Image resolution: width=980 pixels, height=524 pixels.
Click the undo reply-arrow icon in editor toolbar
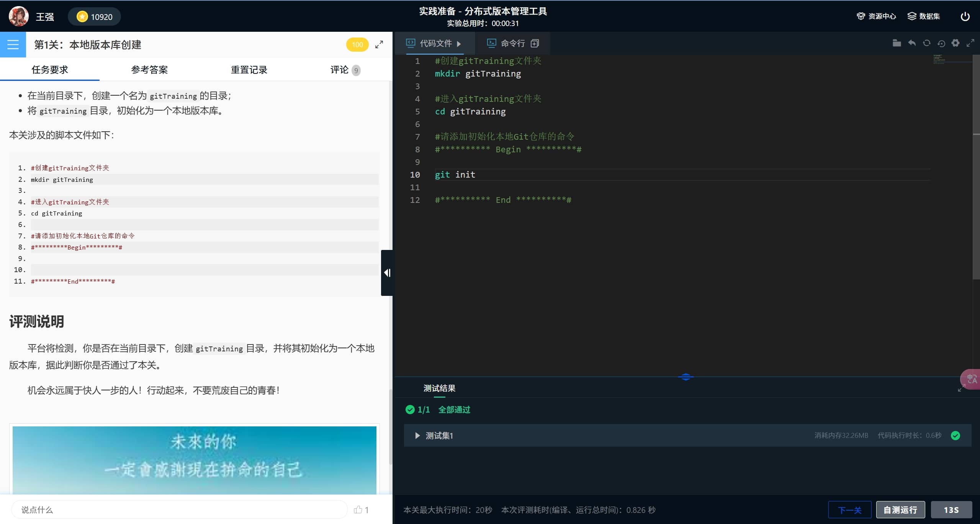pos(912,43)
